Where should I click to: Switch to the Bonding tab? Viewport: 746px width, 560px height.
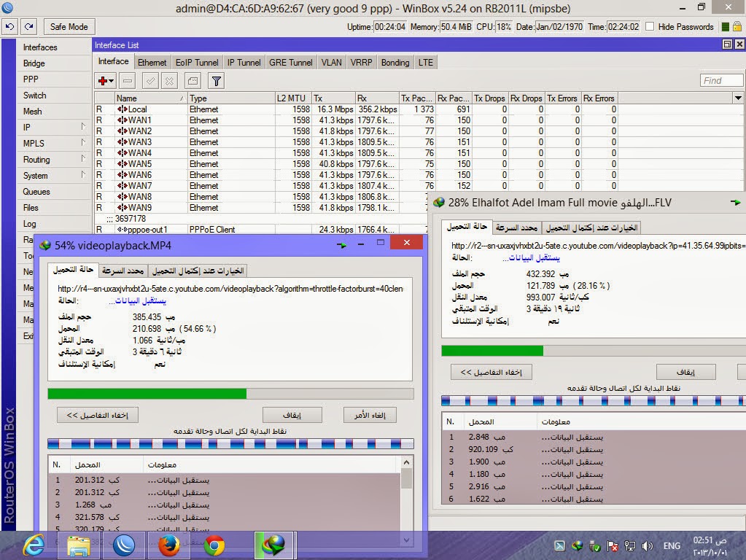point(395,62)
